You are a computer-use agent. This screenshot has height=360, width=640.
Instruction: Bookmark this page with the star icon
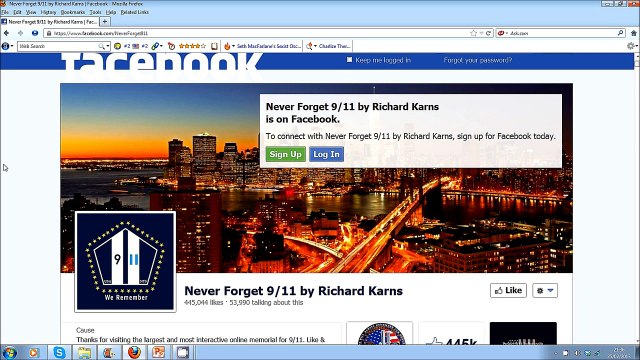473,33
